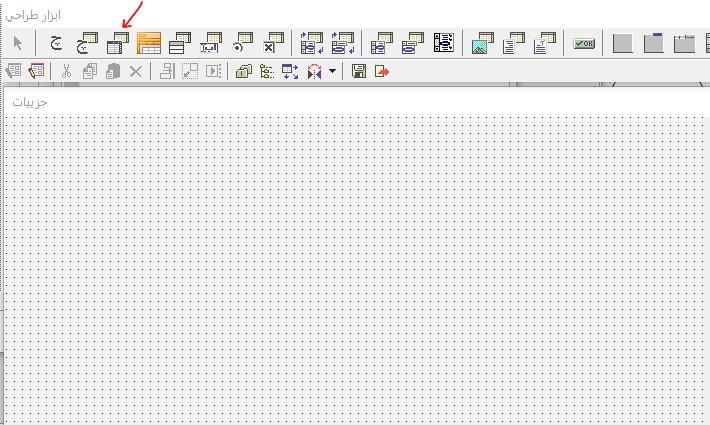Click the red and blue mirror flip icon
This screenshot has height=425, width=710.
point(315,71)
